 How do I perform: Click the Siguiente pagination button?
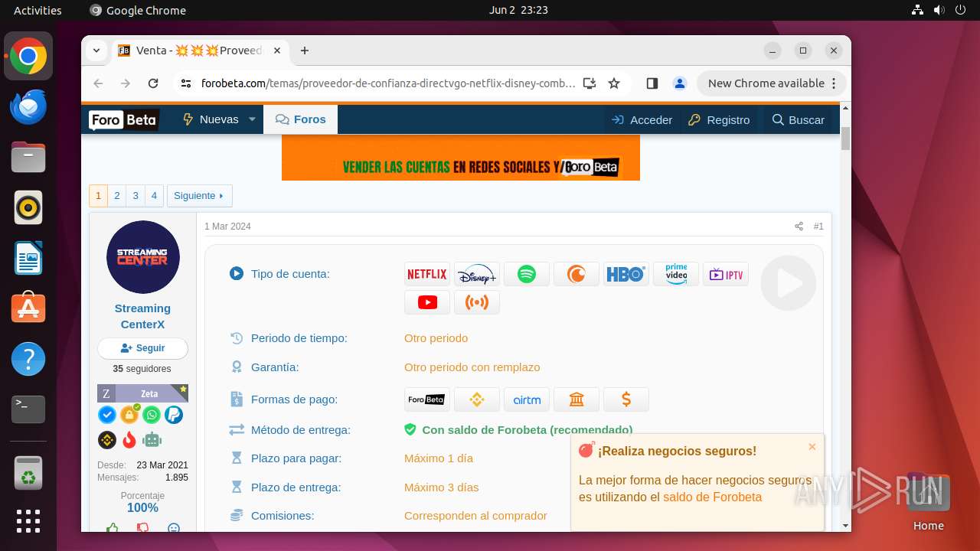pyautogui.click(x=199, y=196)
